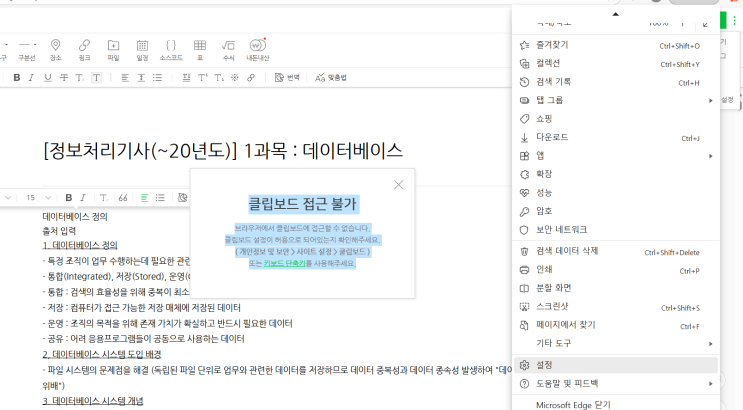Screen dimensions: 743x410
Task: Apply strikethrough formatting
Action: (x=63, y=78)
